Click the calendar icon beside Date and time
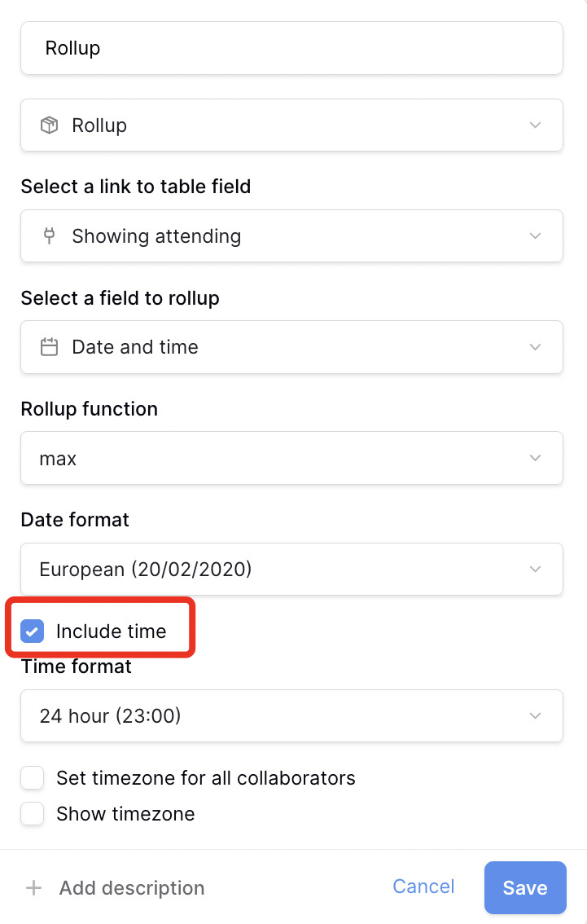This screenshot has height=924, width=587. [49, 347]
